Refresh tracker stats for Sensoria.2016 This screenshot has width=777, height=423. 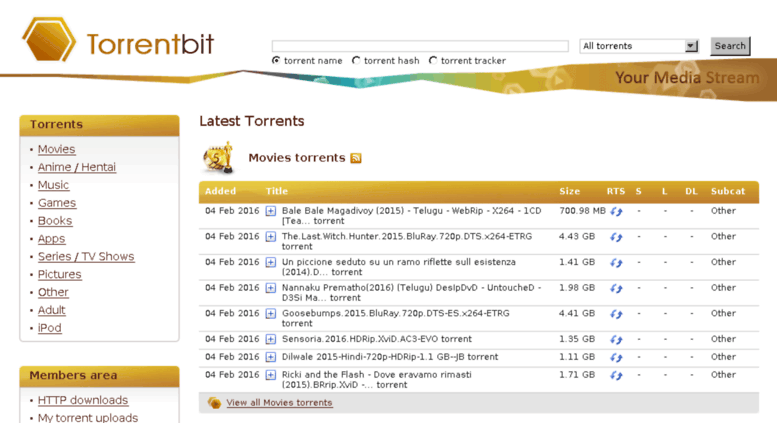coord(616,340)
